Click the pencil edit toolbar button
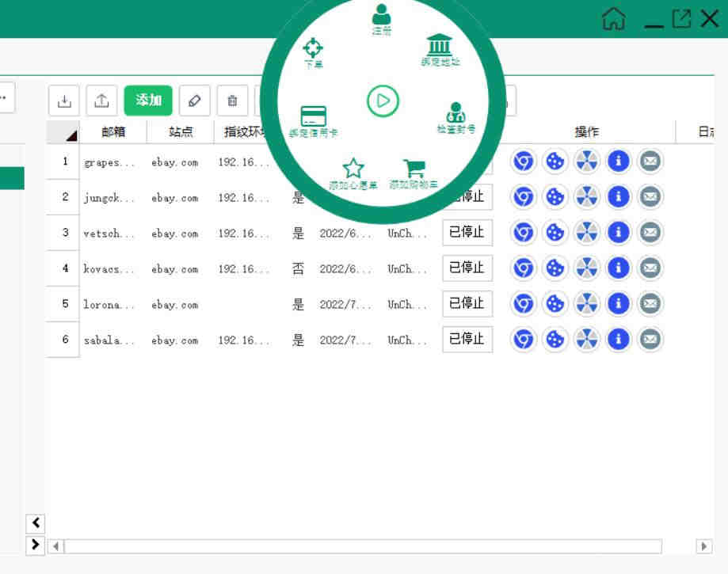The width and height of the screenshot is (728, 574). pyautogui.click(x=195, y=101)
